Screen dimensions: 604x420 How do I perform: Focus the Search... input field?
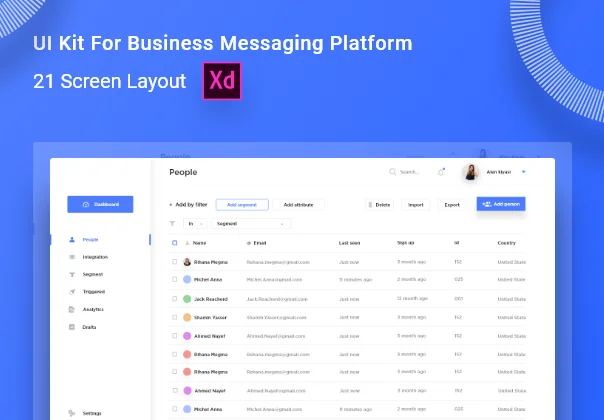pos(409,172)
